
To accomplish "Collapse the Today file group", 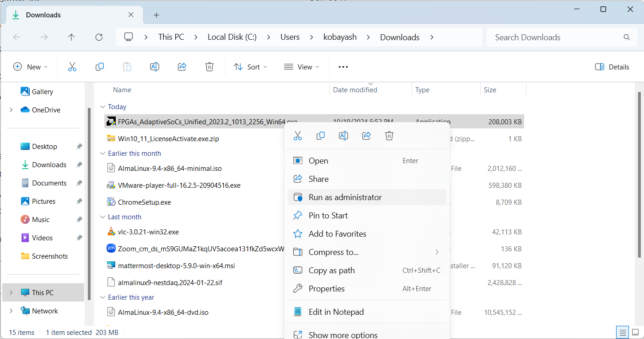I will pyautogui.click(x=102, y=107).
